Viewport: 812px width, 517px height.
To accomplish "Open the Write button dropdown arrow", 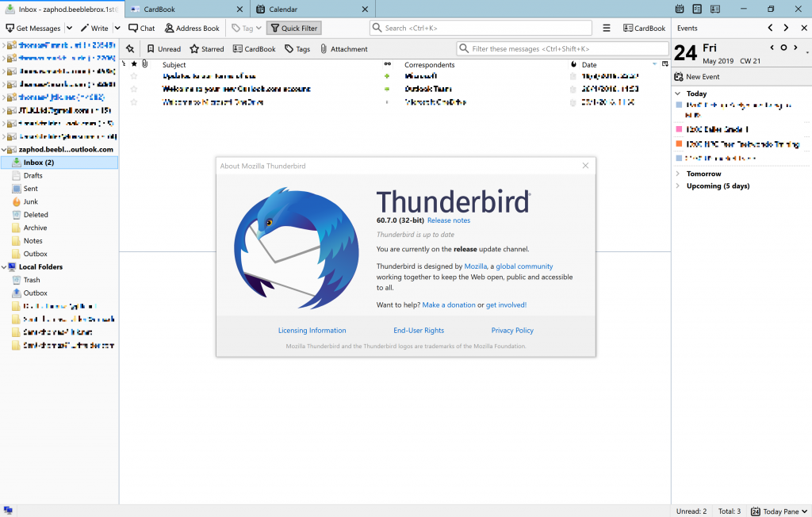I will pyautogui.click(x=117, y=28).
